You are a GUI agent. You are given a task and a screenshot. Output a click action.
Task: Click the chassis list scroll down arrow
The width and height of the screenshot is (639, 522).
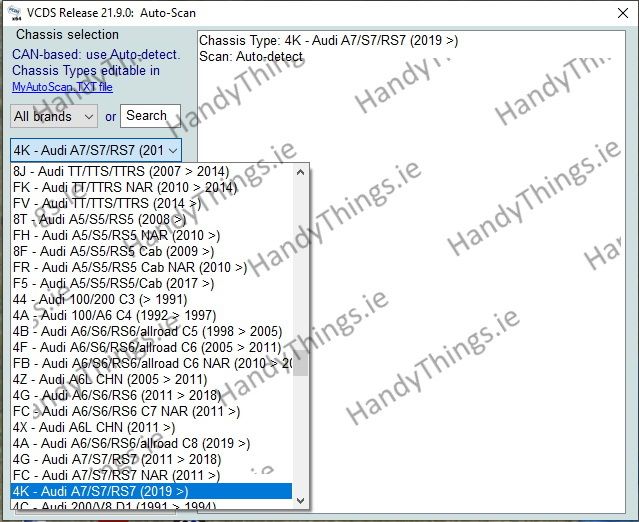[x=300, y=500]
